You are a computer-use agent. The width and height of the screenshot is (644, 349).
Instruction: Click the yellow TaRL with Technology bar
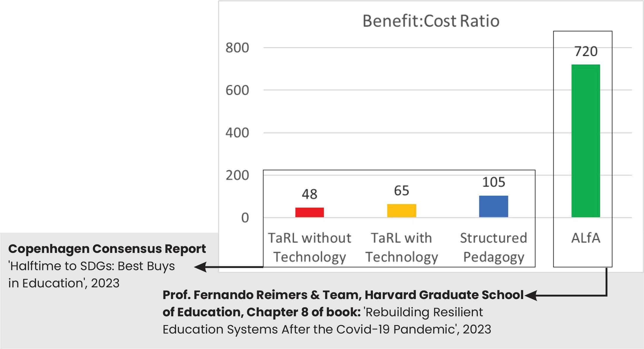click(x=402, y=211)
